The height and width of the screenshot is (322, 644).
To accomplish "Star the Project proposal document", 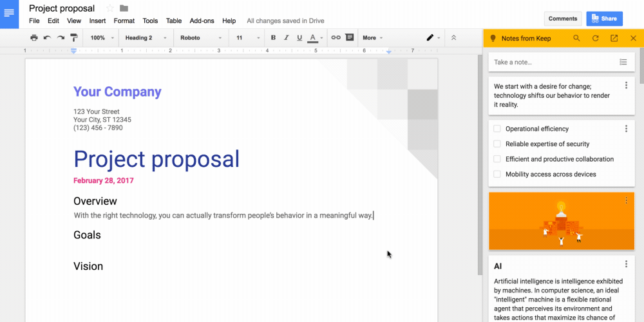I will click(109, 8).
